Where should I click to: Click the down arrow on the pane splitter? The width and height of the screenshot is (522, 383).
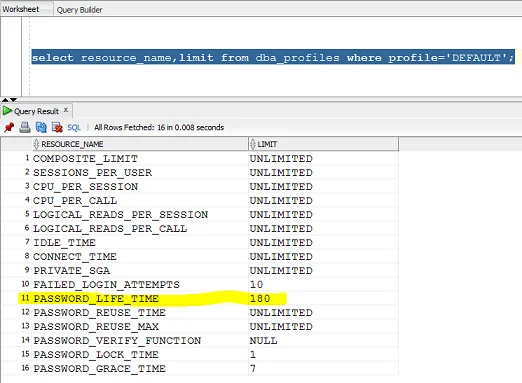pos(13,100)
